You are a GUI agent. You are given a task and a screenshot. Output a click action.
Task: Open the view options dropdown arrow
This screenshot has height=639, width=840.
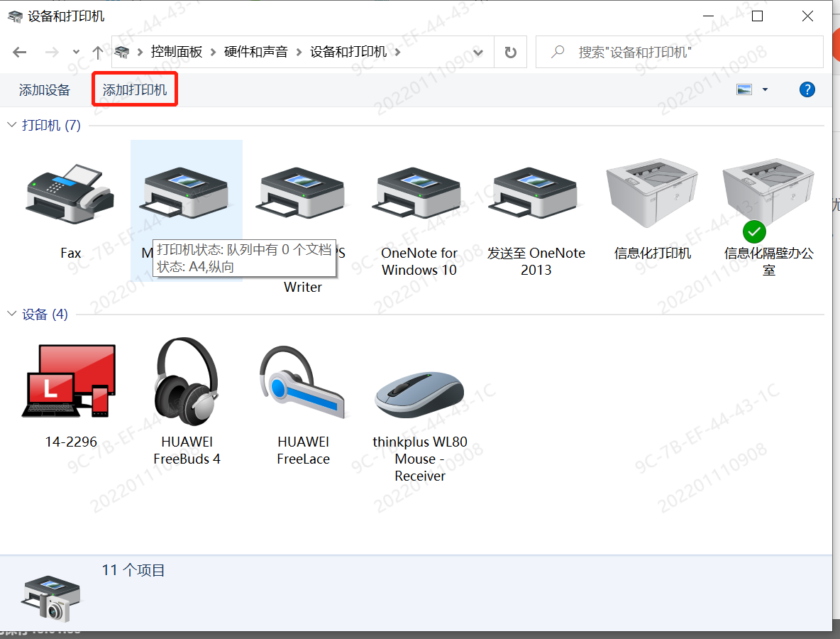764,89
